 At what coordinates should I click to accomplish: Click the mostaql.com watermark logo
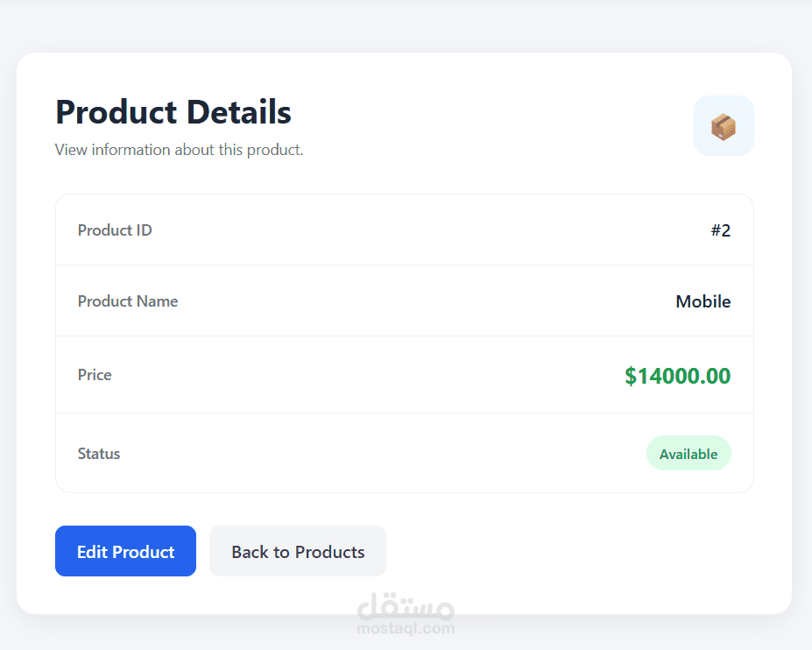(406, 606)
